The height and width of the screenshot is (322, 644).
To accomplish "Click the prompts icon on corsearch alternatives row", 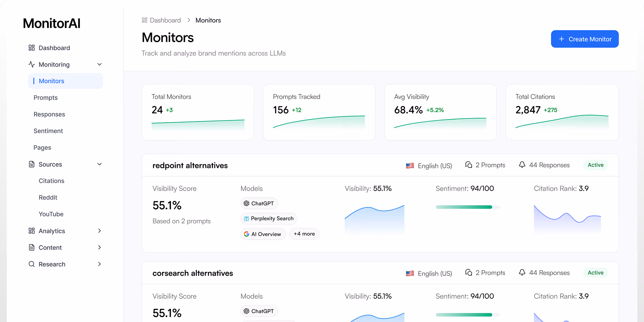I will (469, 273).
